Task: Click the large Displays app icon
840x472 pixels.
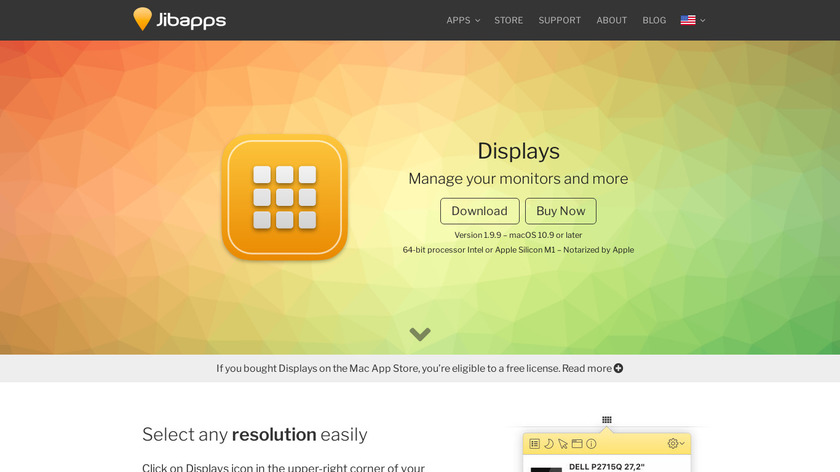Action: pos(284,197)
